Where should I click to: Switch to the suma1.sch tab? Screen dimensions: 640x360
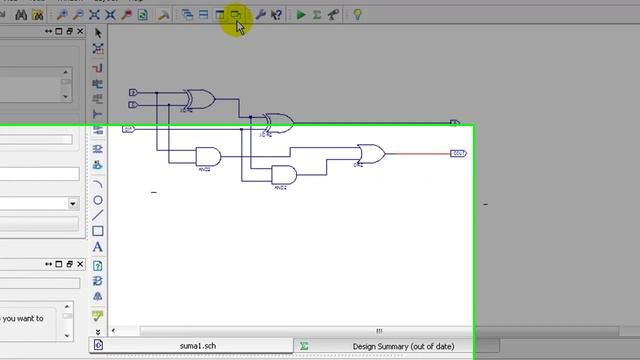(191, 346)
